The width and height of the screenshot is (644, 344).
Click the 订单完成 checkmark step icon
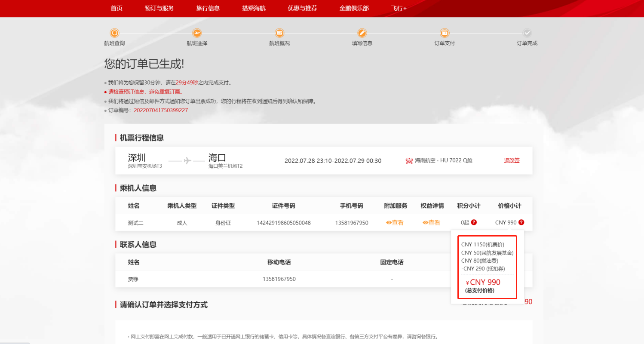point(527,33)
